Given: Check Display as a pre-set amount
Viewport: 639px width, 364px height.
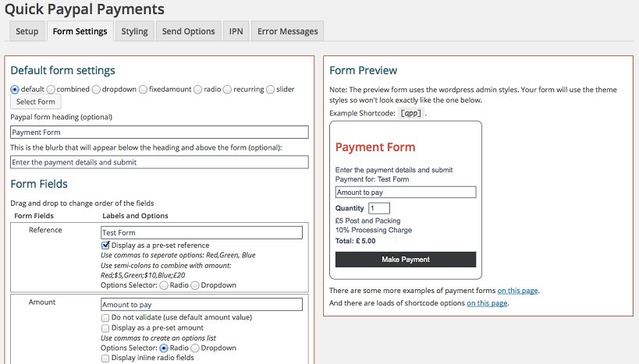Looking at the screenshot, I should click(x=106, y=328).
